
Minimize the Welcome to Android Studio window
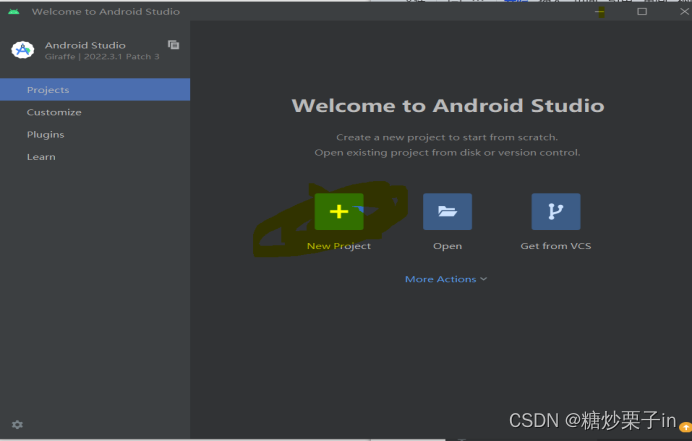pos(600,12)
